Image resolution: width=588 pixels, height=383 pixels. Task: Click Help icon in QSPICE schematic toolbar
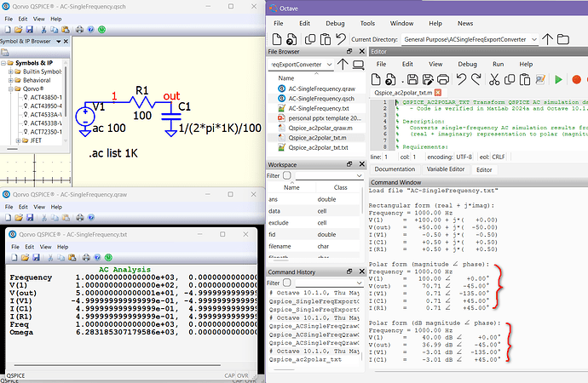[x=90, y=30]
